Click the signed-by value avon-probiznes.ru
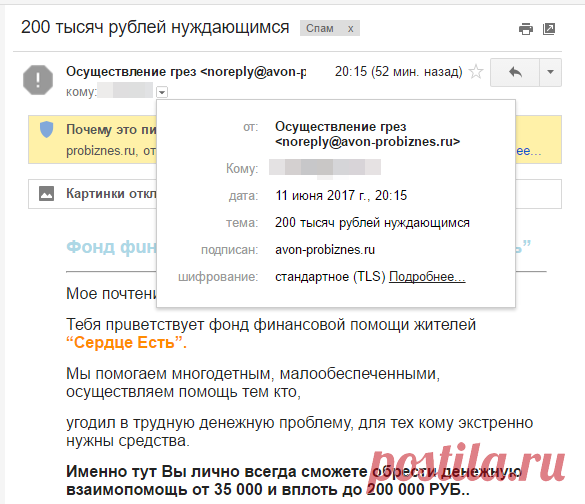Image resolution: width=585 pixels, height=504 pixels. (325, 250)
